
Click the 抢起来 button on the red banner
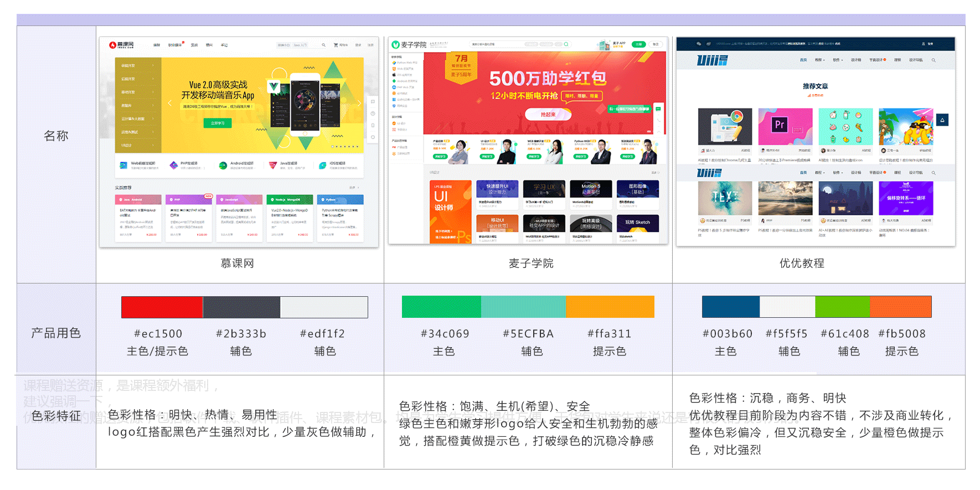(548, 114)
